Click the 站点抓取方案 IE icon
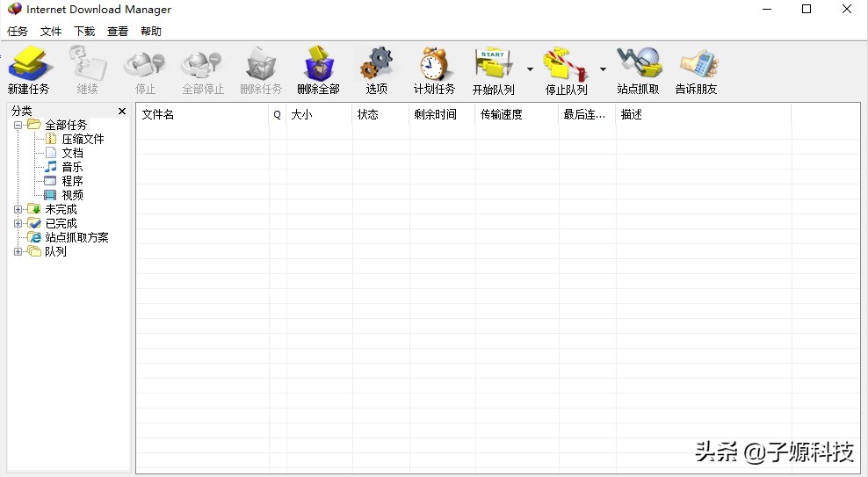This screenshot has width=868, height=477. pyautogui.click(x=35, y=237)
